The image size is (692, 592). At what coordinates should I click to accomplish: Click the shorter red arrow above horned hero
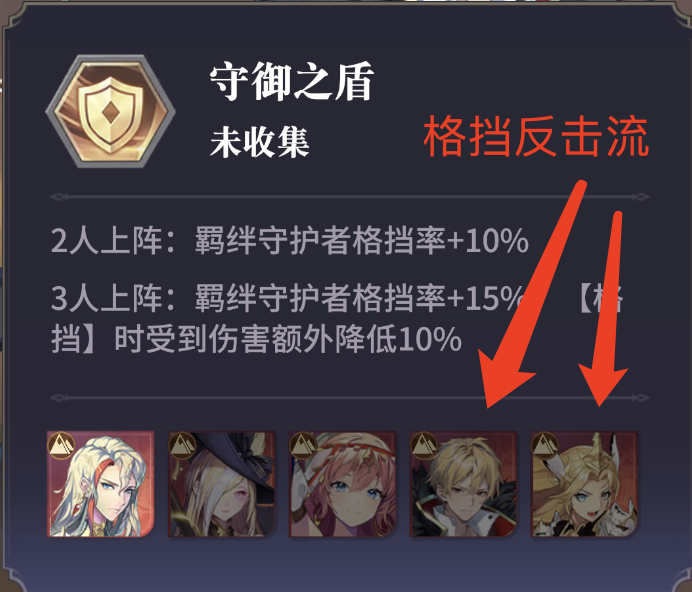click(x=604, y=309)
